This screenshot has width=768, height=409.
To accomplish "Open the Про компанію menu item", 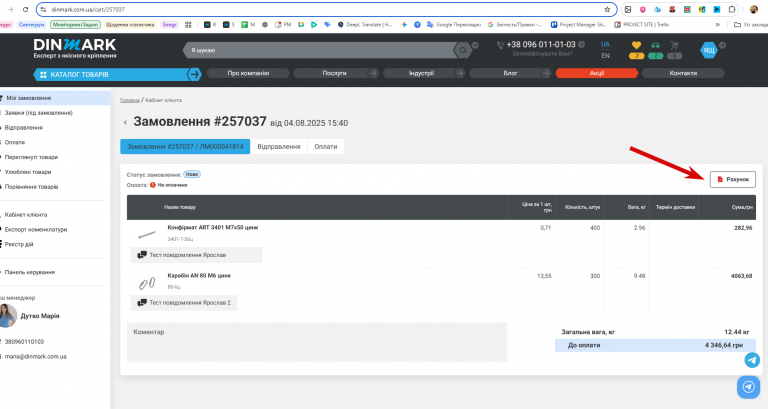I will click(x=248, y=73).
